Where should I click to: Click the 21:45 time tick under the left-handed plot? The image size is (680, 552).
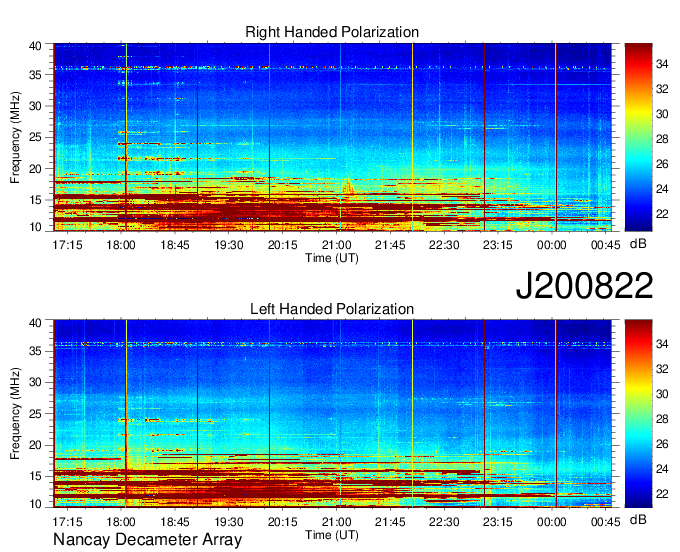(x=390, y=522)
